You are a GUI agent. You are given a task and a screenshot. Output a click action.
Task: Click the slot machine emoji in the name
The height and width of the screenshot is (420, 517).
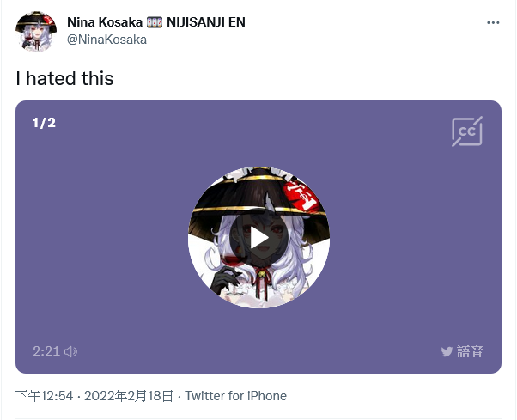coord(155,22)
